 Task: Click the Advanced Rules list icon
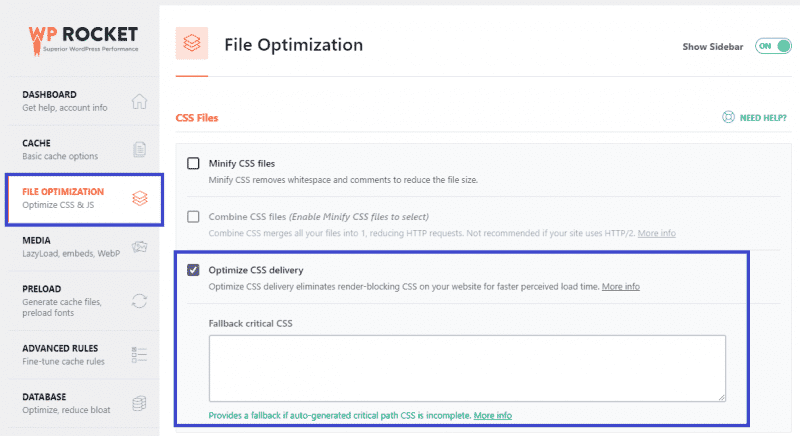click(140, 355)
